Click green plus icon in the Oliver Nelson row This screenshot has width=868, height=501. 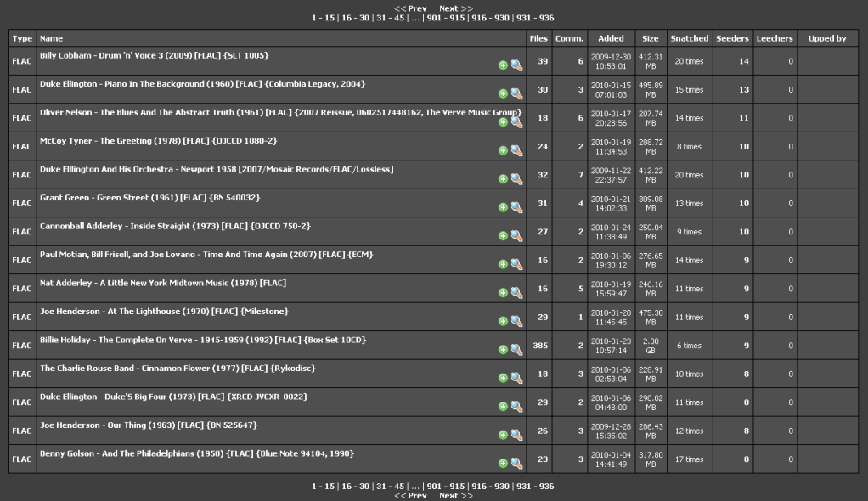[503, 122]
